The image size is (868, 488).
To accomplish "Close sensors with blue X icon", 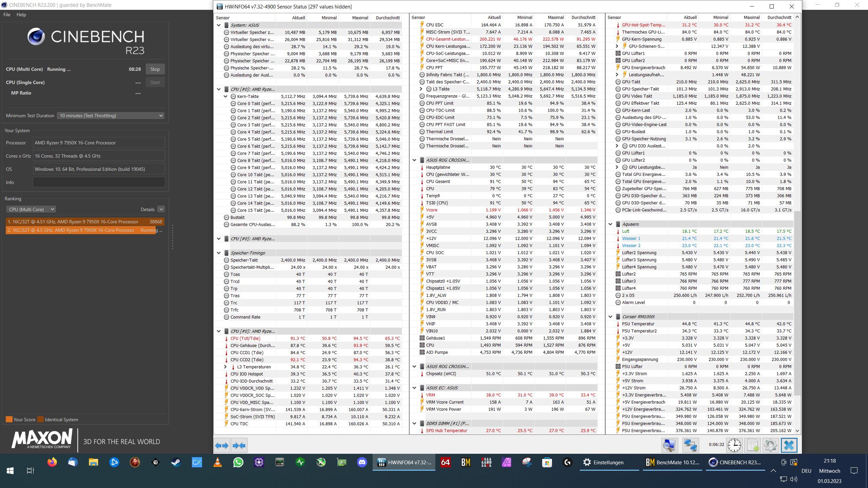I will pyautogui.click(x=789, y=445).
